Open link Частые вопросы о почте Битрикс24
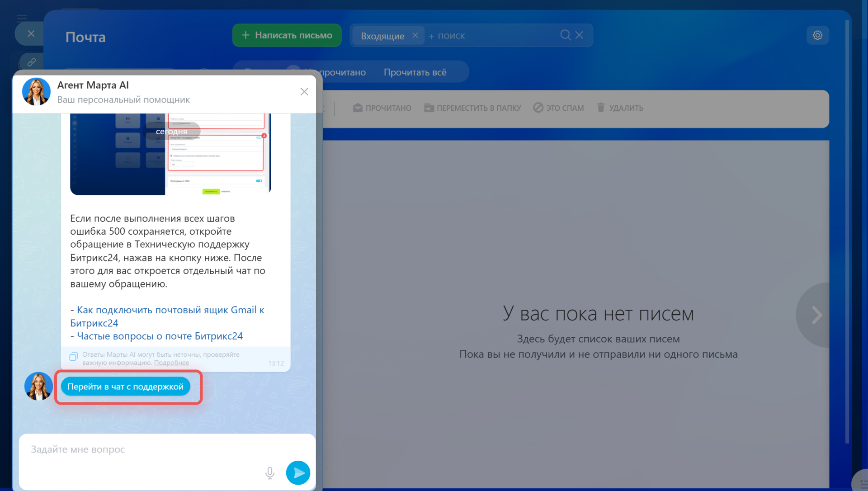The height and width of the screenshot is (491, 868). point(160,336)
